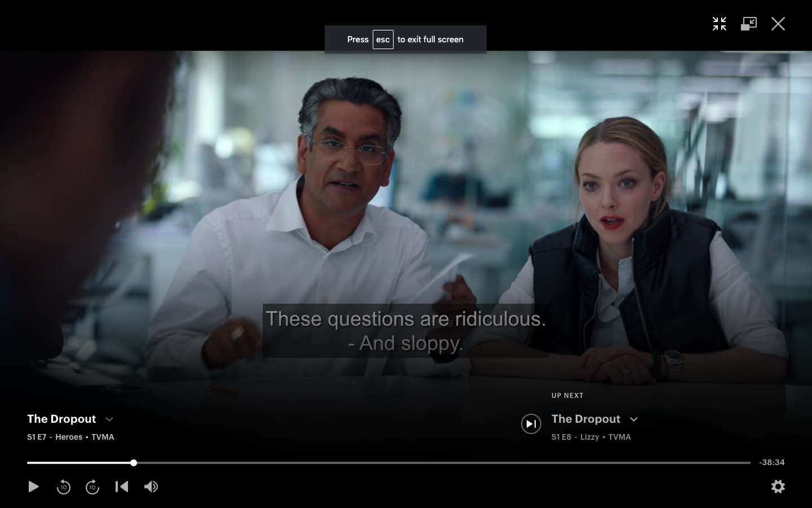Click the UP NEXT label
Viewport: 812px width, 508px height.
567,396
